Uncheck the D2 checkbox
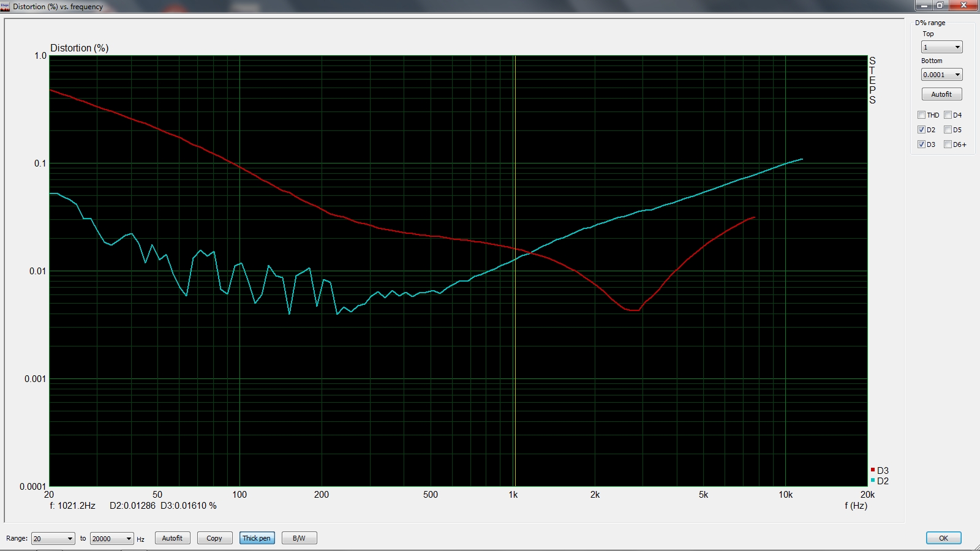Screen dimensions: 980x551 pyautogui.click(x=921, y=130)
